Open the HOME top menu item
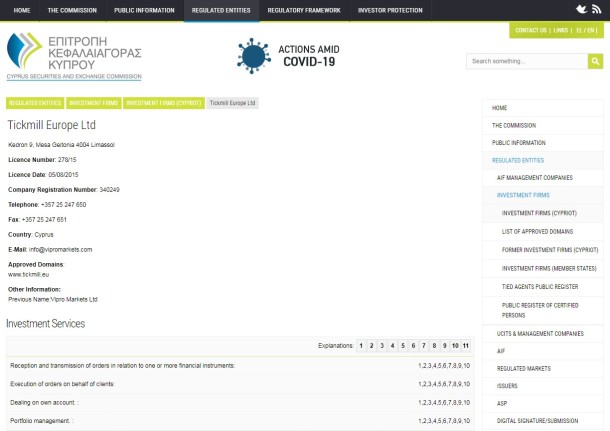Screen dimensions: 610x431 tap(22, 11)
